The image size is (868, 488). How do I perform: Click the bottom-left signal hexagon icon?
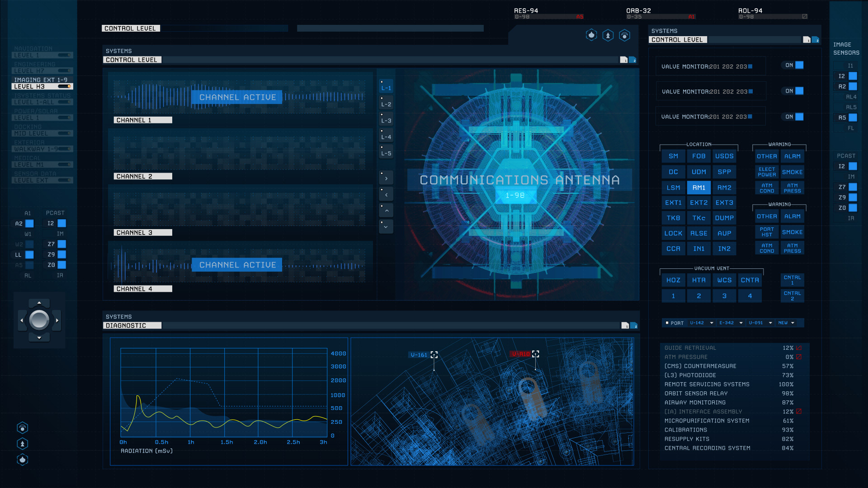pos(23,427)
